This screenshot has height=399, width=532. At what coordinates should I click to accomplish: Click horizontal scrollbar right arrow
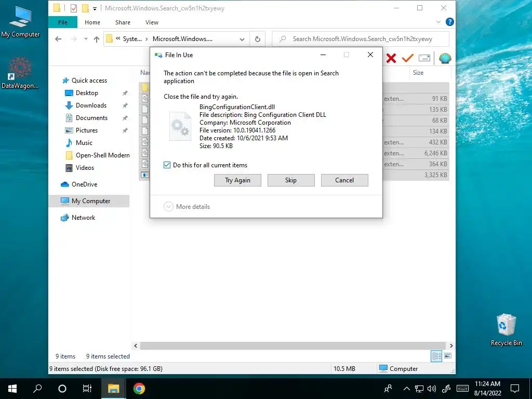pos(451,345)
